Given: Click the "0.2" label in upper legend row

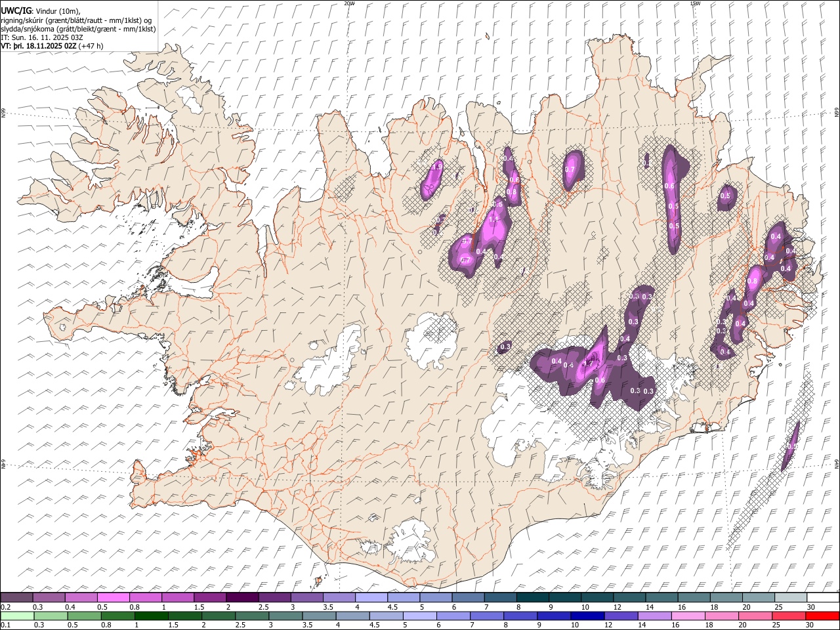Looking at the screenshot, I should (5, 607).
